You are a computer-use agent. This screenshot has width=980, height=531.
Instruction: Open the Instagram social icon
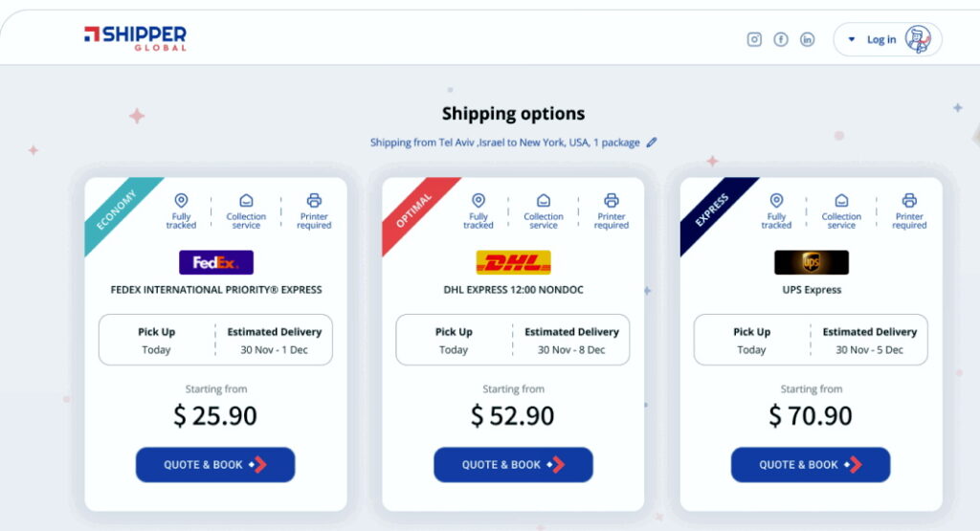point(754,39)
